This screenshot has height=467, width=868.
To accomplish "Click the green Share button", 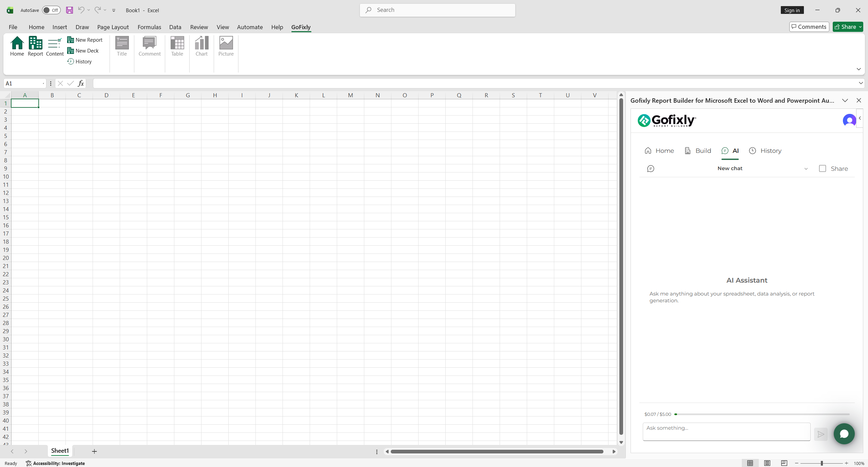I will [848, 27].
